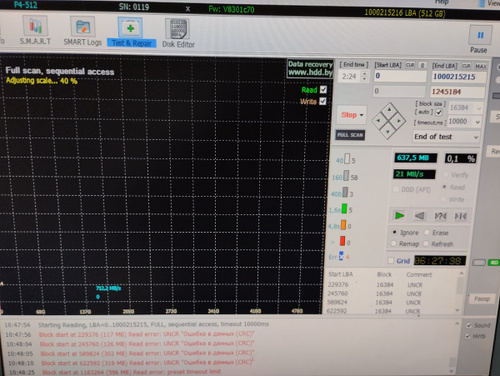Open the Disk Editor icon
The width and height of the screenshot is (500, 376).
click(x=178, y=33)
